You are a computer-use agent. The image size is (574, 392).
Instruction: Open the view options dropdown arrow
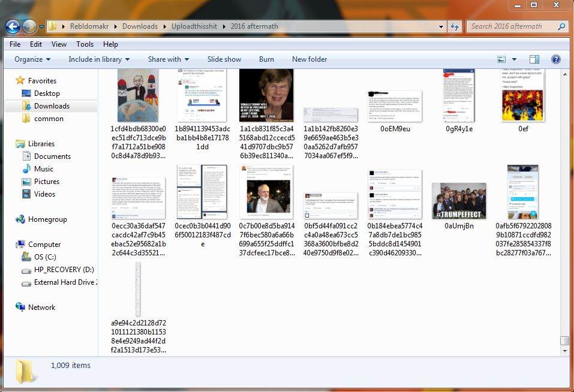514,59
